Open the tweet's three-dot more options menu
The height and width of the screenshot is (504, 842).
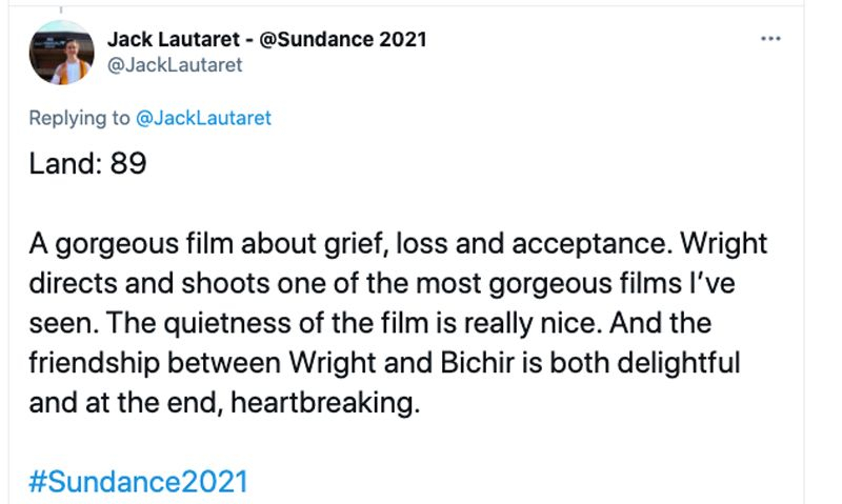tap(771, 38)
